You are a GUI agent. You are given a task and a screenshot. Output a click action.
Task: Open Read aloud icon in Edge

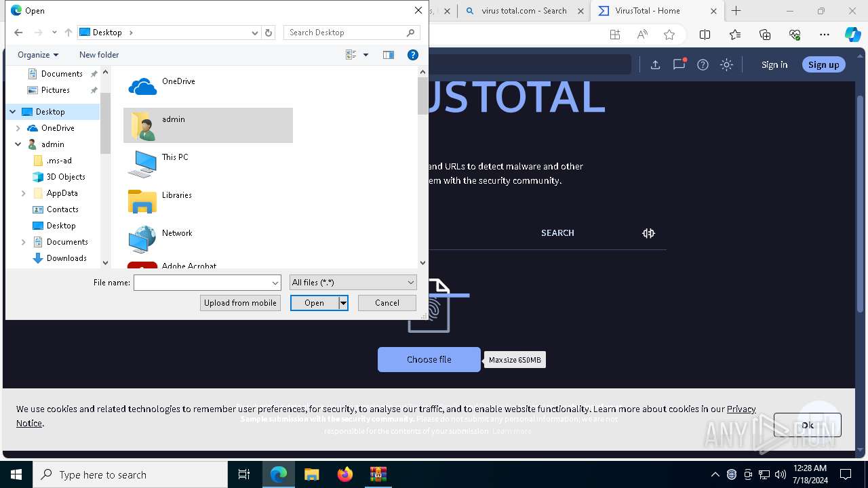[x=642, y=35]
